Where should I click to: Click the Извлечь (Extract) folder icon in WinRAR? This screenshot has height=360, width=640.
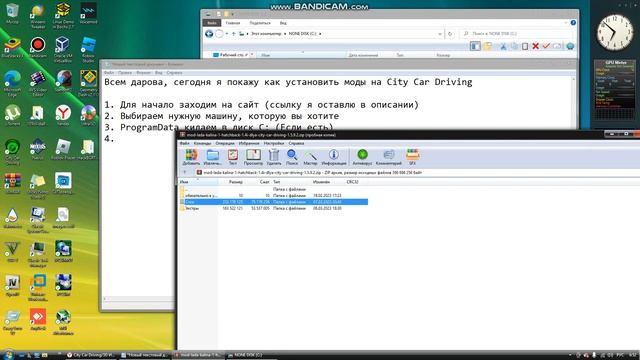(212, 157)
